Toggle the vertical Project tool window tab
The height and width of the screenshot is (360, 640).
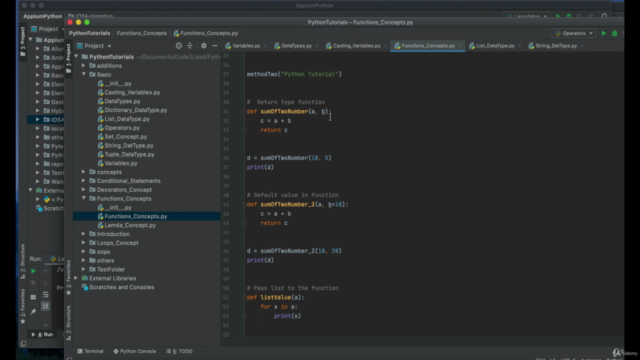click(69, 58)
